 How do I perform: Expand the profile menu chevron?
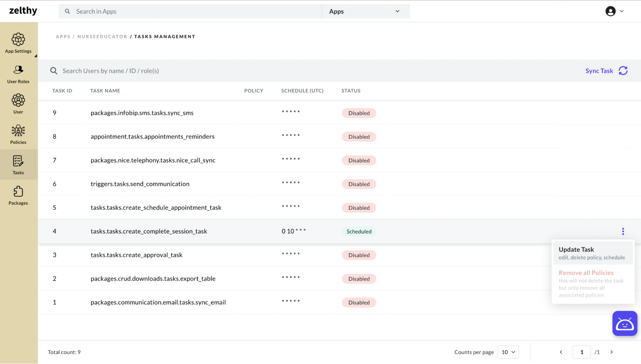point(622,11)
